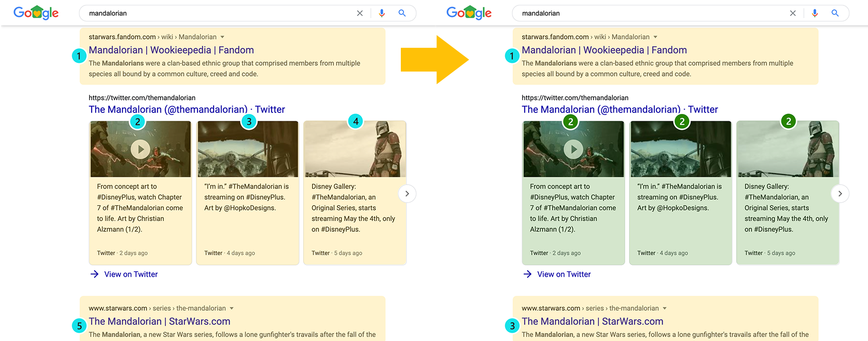Start voice search on the left page
This screenshot has width=868, height=341.
(382, 13)
